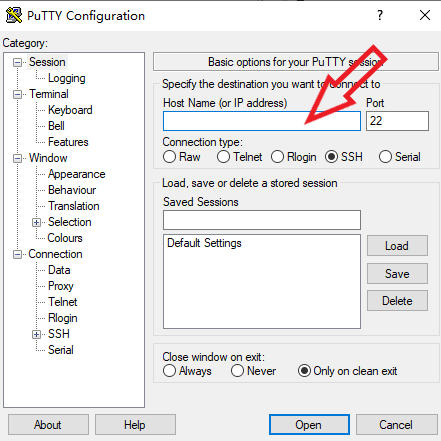The image size is (441, 441).
Task: Open the Rlogin category in tree
Action: click(x=63, y=318)
